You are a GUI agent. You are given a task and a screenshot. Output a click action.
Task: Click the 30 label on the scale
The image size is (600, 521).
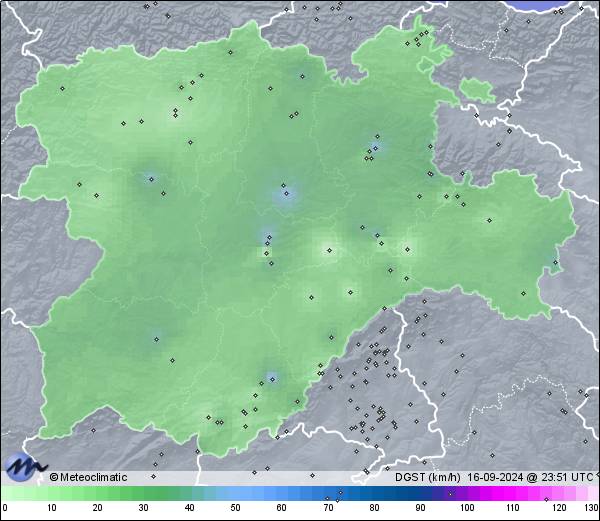pos(143,508)
